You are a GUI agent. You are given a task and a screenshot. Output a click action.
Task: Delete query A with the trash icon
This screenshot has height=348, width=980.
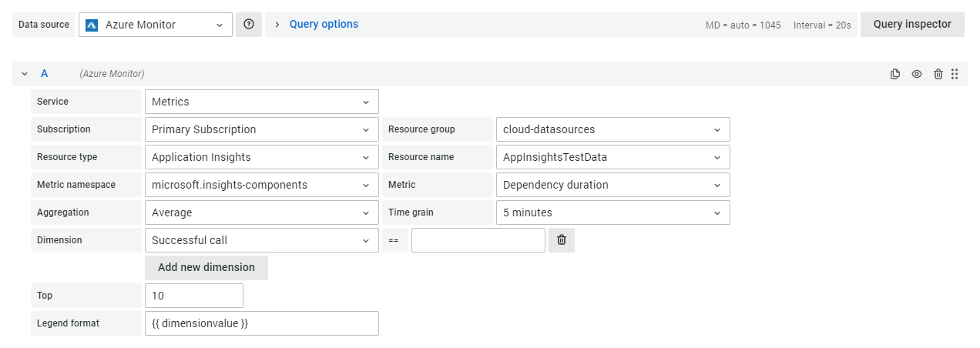pyautogui.click(x=938, y=74)
